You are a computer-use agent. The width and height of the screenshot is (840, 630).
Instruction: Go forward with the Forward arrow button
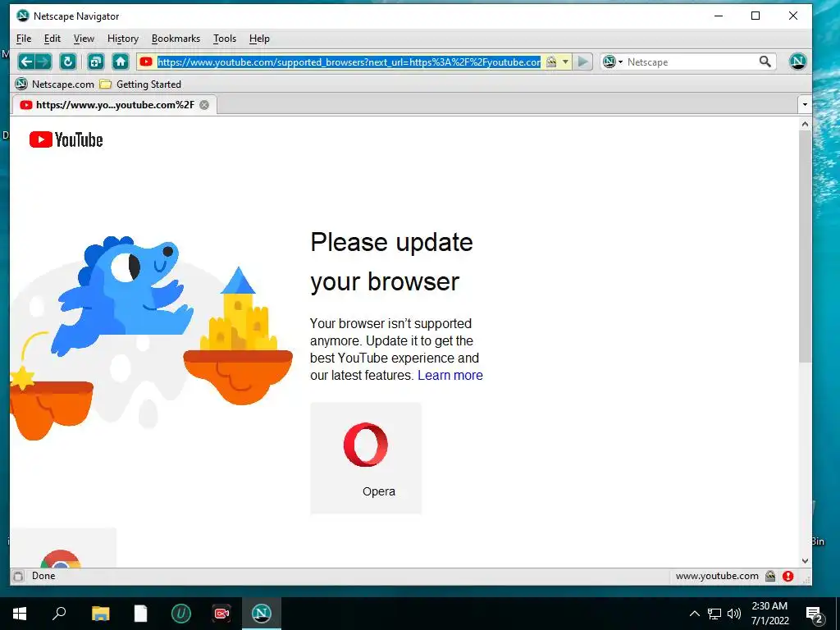coord(43,62)
